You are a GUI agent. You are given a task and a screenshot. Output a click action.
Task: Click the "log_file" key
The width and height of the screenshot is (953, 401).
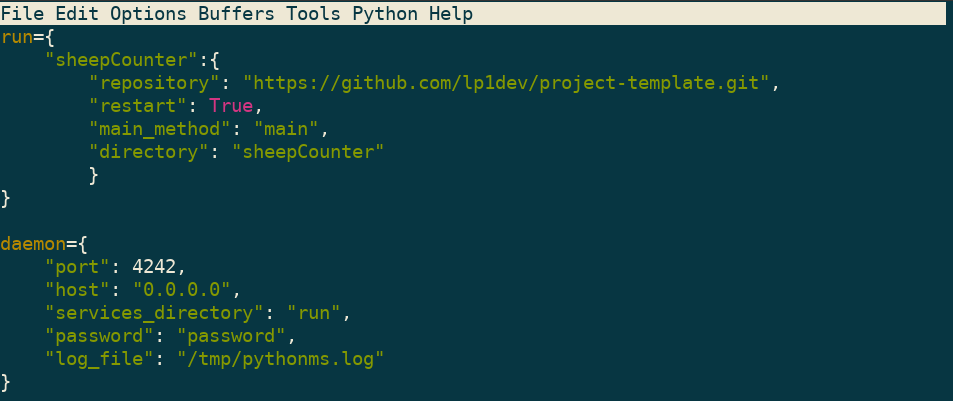(x=99, y=359)
